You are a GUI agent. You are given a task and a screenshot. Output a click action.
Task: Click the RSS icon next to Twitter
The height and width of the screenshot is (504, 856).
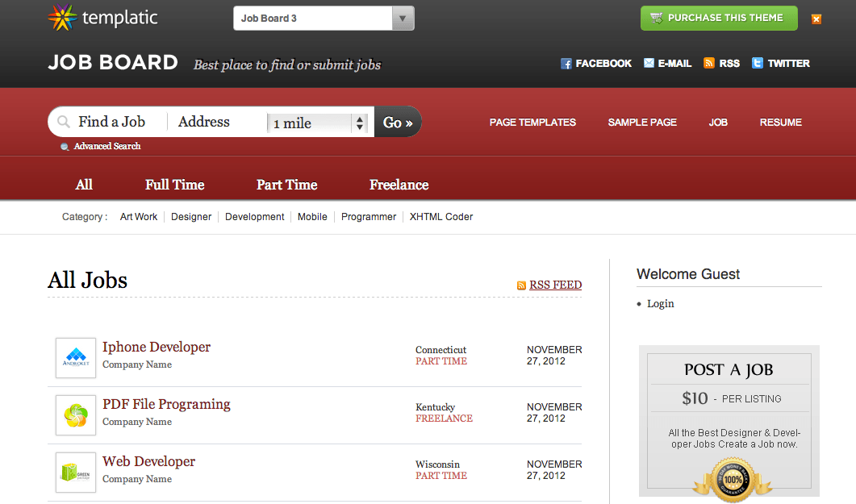709,63
